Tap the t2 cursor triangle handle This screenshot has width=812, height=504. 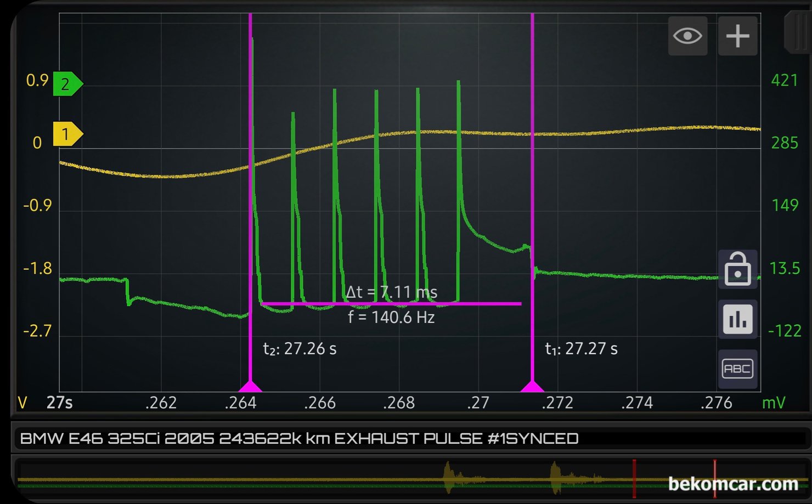click(x=250, y=386)
